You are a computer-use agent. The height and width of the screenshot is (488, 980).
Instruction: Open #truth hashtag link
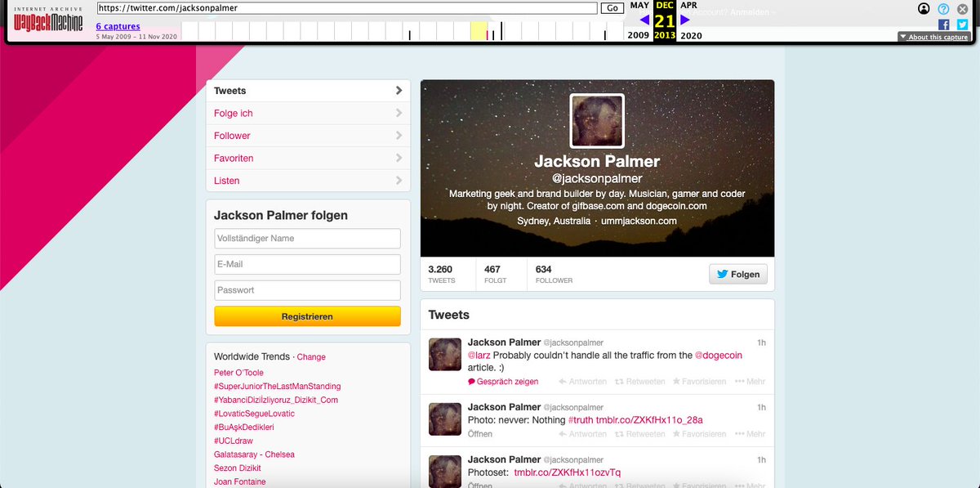(581, 420)
